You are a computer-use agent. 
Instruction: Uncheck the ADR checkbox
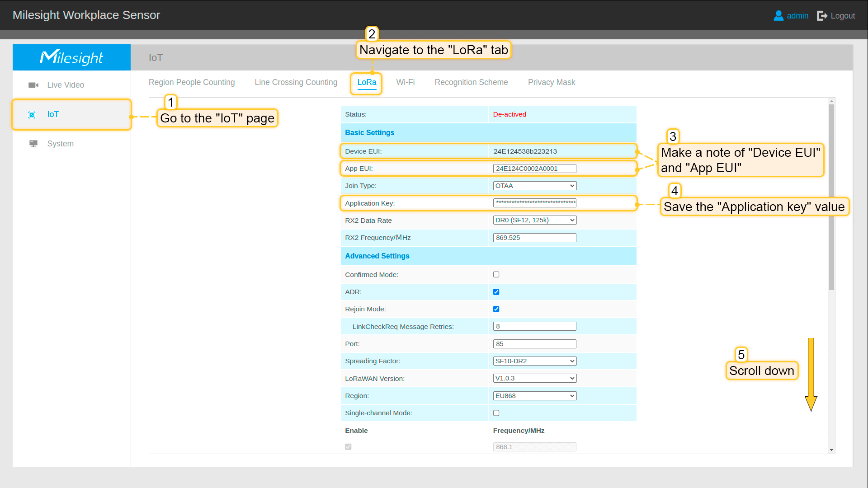click(496, 292)
